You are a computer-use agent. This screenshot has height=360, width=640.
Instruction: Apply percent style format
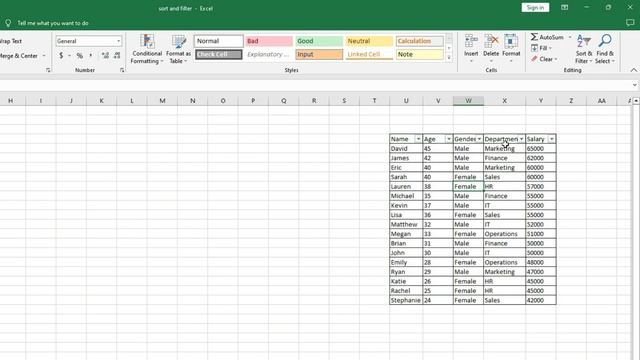tap(80, 55)
